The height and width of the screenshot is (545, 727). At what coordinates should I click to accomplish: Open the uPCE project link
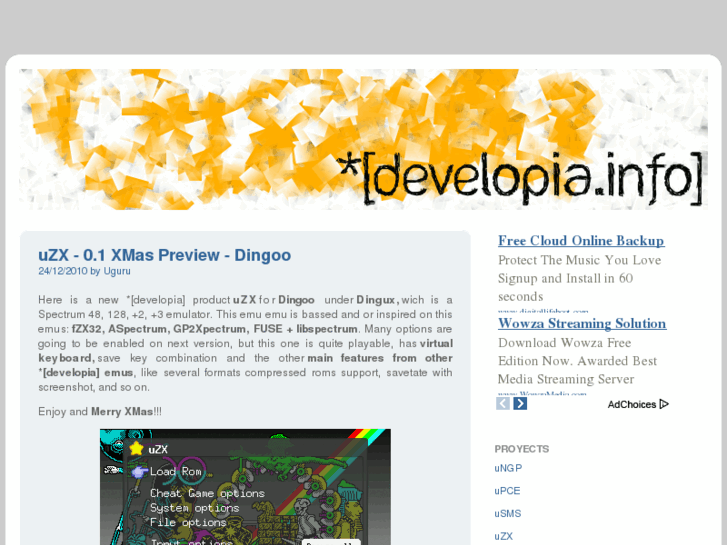(x=507, y=491)
